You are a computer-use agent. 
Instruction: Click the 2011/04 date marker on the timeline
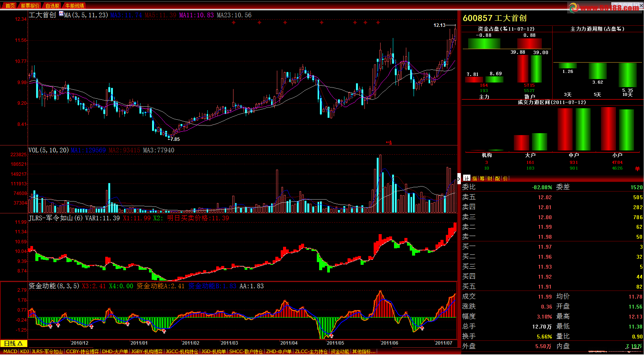coord(289,343)
